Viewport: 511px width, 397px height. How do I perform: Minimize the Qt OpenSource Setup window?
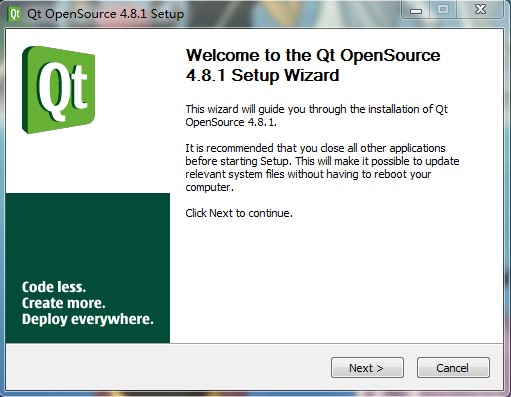pos(416,10)
